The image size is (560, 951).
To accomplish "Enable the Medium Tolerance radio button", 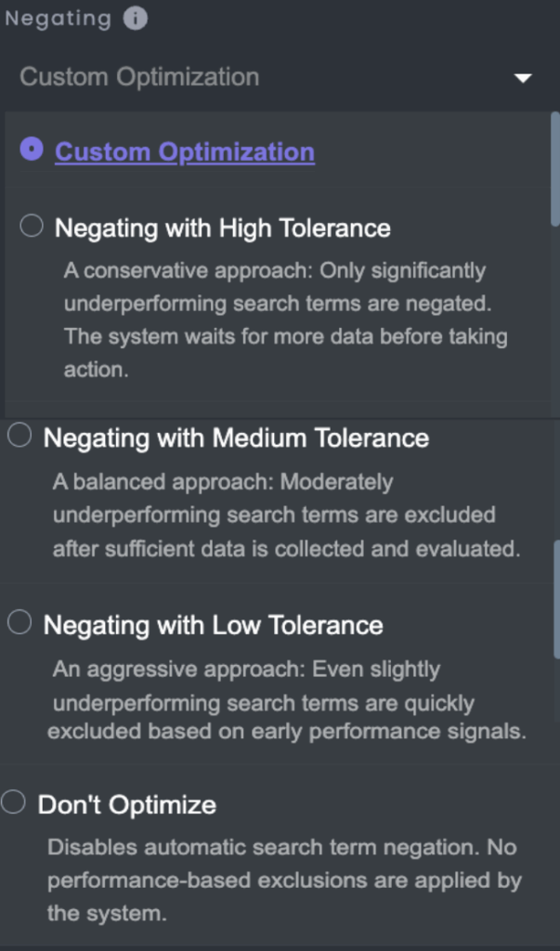I will point(20,436).
